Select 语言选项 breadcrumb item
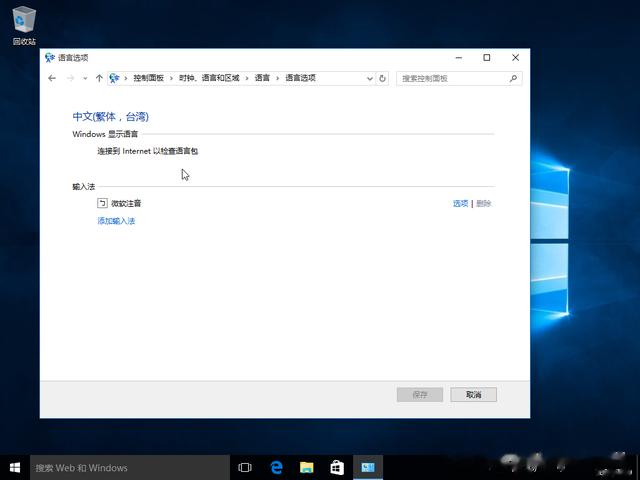Viewport: 640px width, 480px height. (300, 78)
